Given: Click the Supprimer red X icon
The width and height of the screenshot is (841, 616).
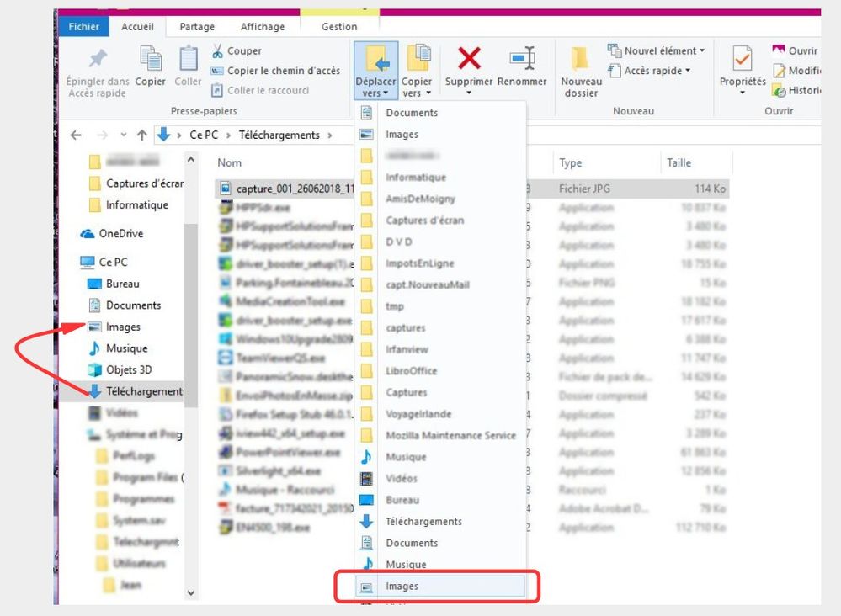Looking at the screenshot, I should pos(468,59).
